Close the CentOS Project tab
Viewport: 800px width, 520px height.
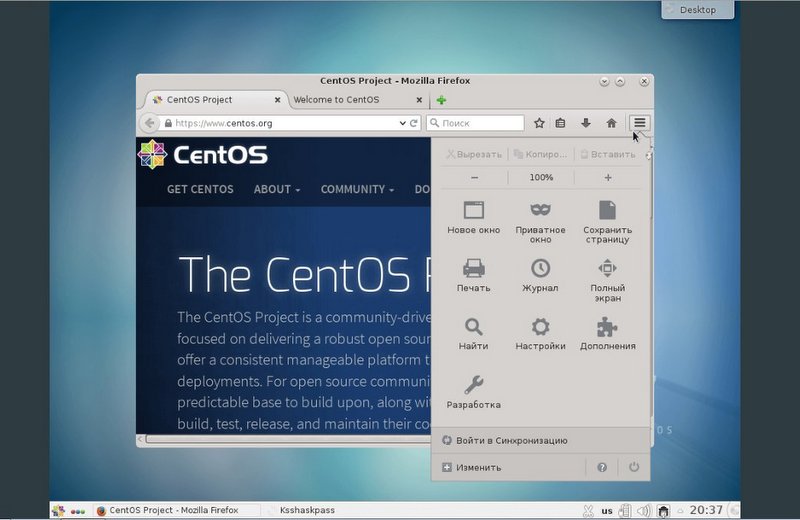coord(278,100)
